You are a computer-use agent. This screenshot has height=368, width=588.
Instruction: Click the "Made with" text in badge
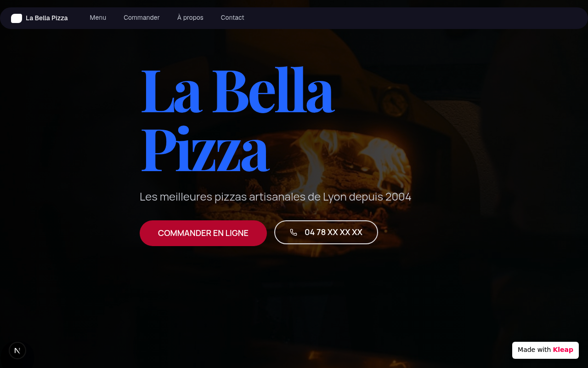click(534, 350)
